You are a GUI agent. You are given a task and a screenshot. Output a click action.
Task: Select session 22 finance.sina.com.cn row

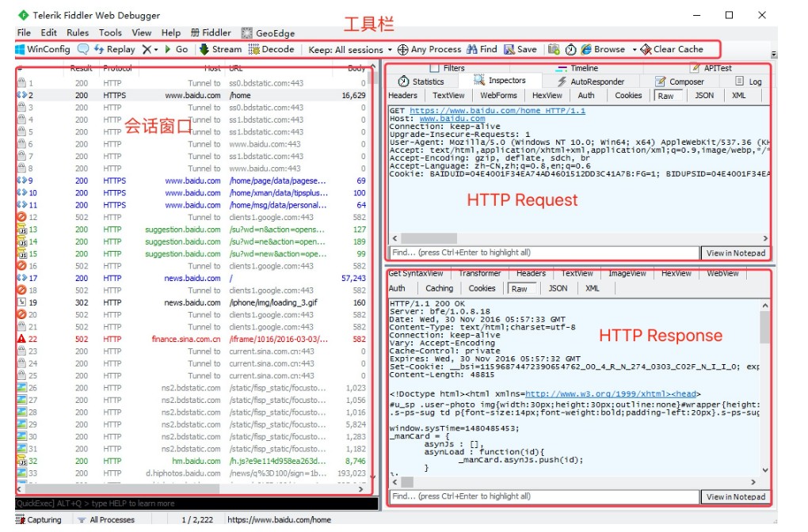pos(192,339)
